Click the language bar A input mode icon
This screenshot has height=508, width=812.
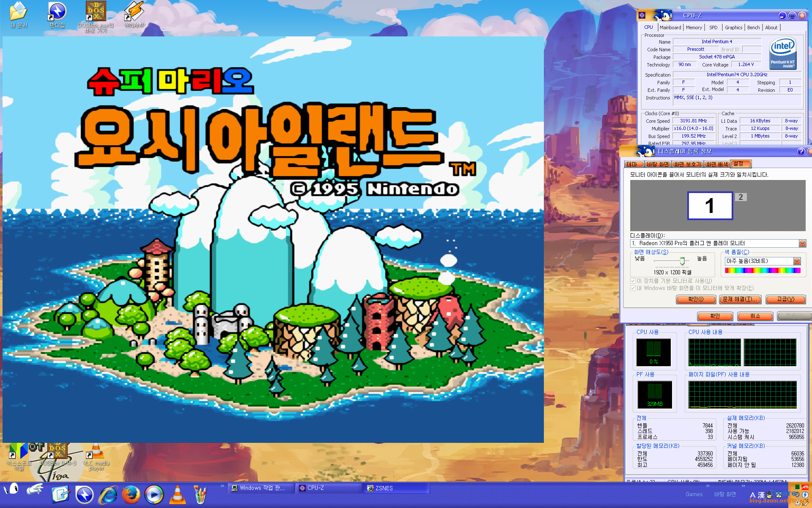pyautogui.click(x=752, y=495)
